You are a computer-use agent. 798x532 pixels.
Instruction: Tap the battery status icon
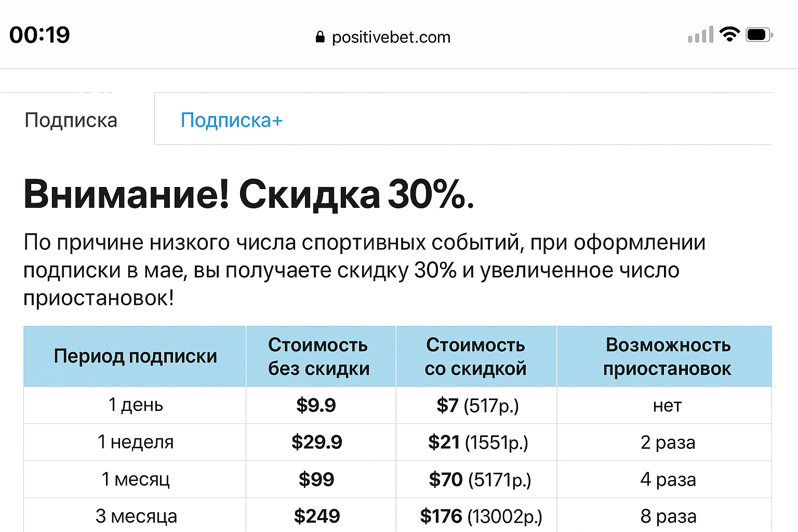[759, 35]
